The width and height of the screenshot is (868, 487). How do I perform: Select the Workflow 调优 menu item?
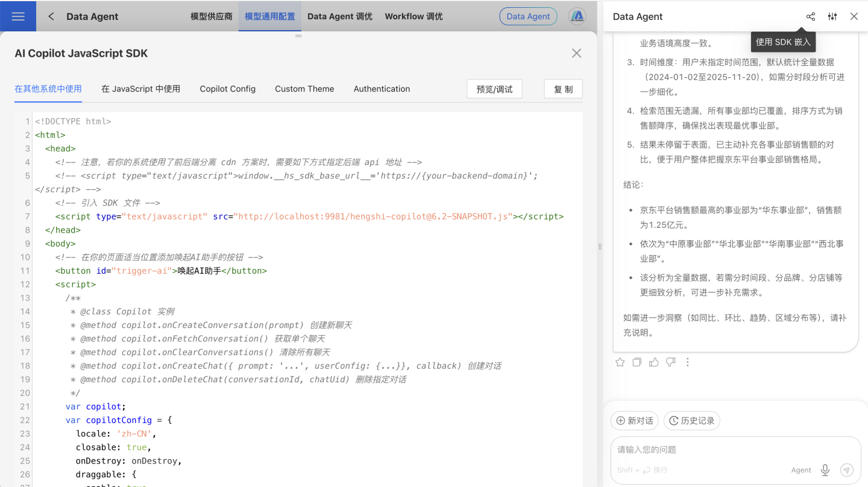point(414,16)
